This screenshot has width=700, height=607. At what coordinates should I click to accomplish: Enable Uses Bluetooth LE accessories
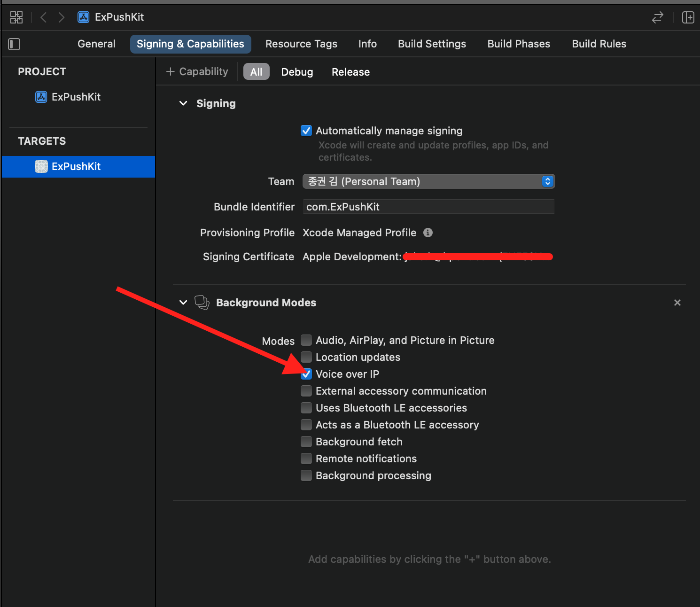pos(306,408)
